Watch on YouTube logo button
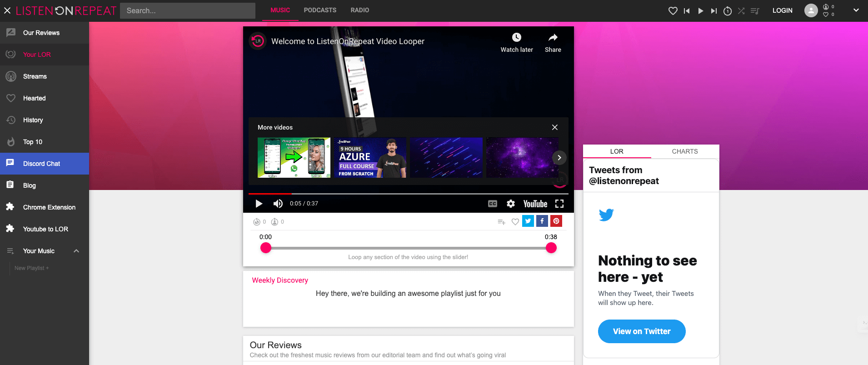Screen dimensions: 868x365 (x=535, y=204)
